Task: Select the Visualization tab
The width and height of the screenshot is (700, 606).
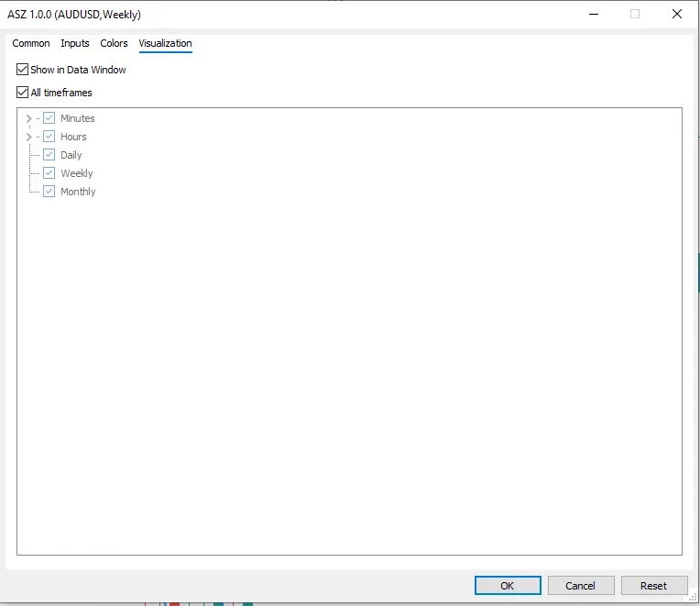Action: (165, 43)
